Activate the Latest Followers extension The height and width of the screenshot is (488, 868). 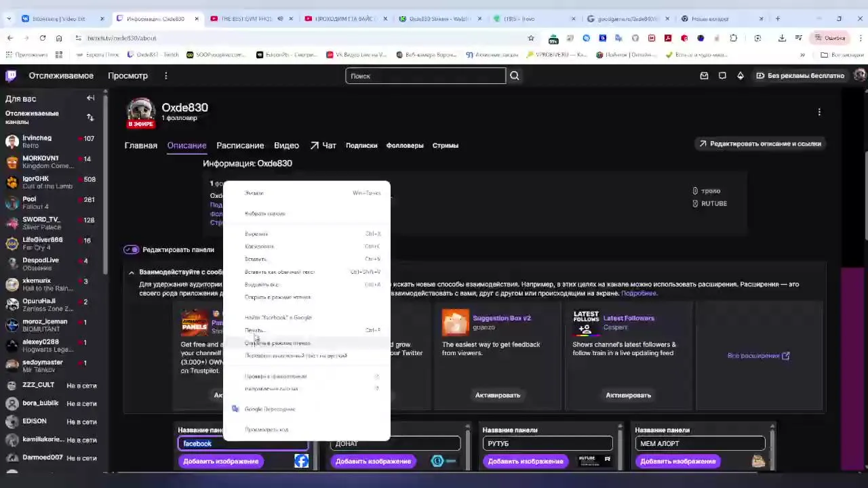click(628, 395)
